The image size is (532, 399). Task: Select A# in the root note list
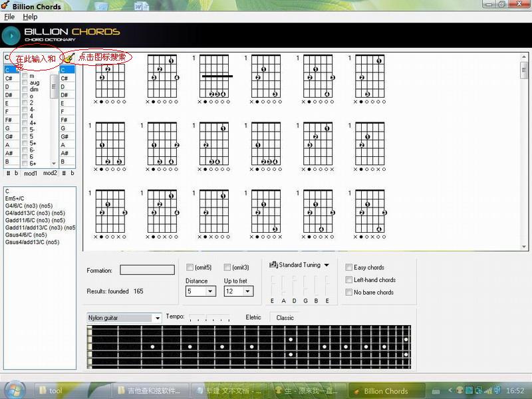pyautogui.click(x=11, y=154)
